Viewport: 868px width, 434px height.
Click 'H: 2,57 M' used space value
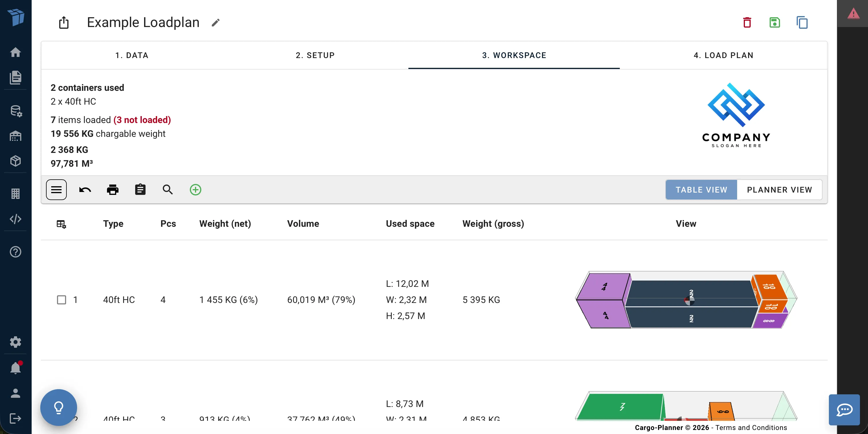click(405, 316)
